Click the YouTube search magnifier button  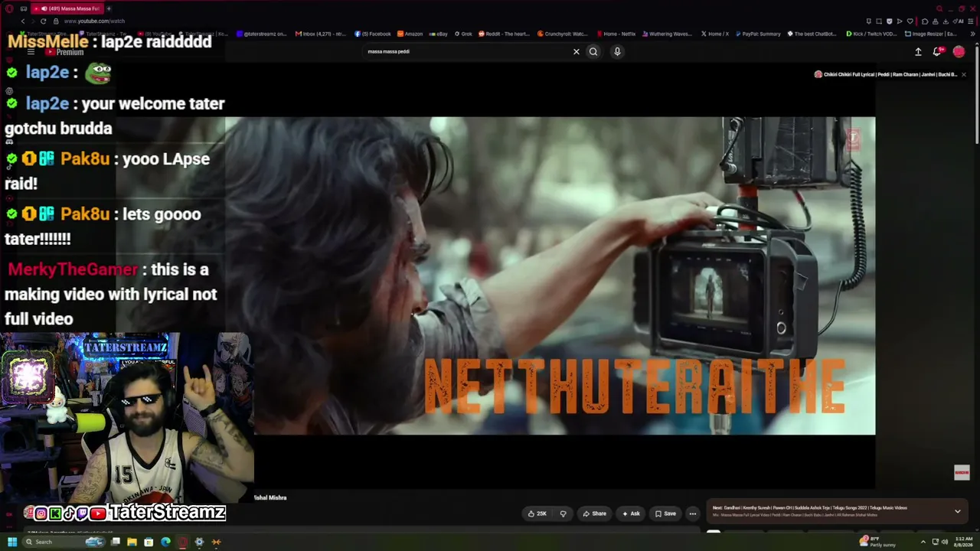[593, 51]
